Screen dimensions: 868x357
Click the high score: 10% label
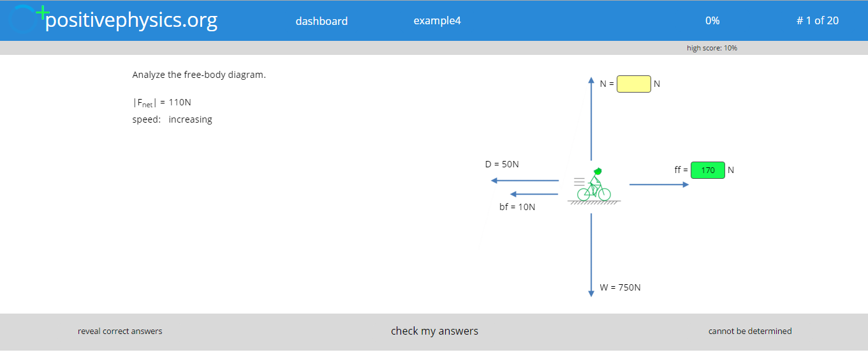[x=712, y=48]
